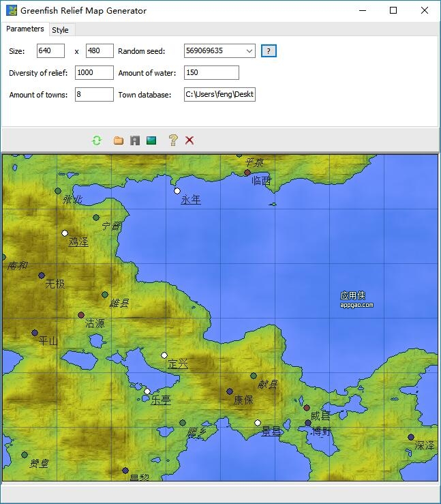
Task: Click the town label 永年 on map
Action: [x=191, y=200]
